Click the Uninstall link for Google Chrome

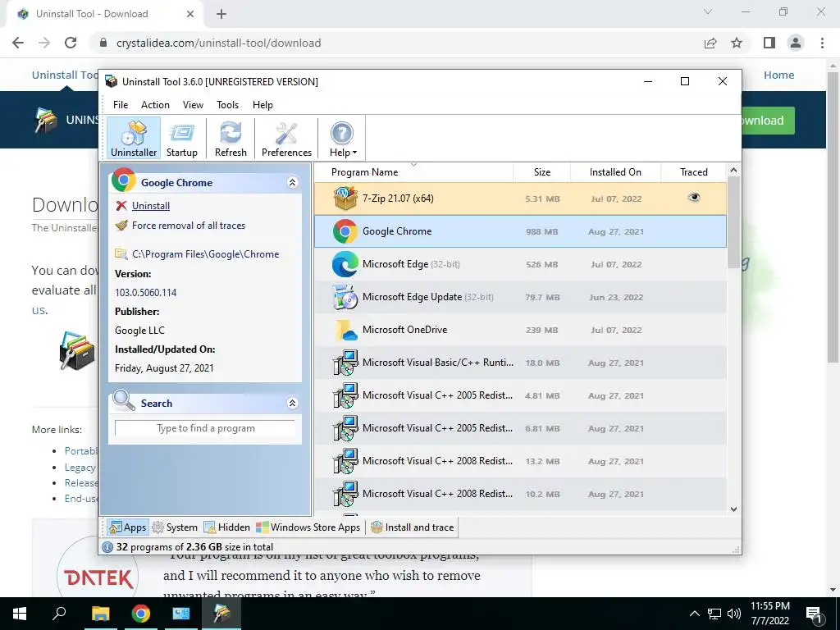click(x=151, y=206)
